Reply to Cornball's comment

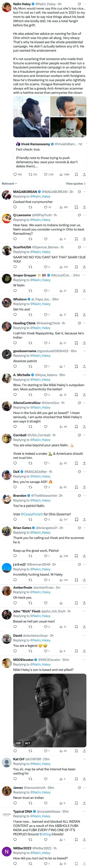[x=15, y=463]
